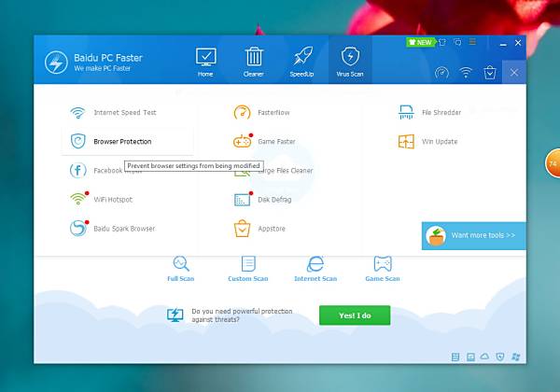Close the tools panel with the header X
The width and height of the screenshot is (560, 392).
(x=514, y=73)
